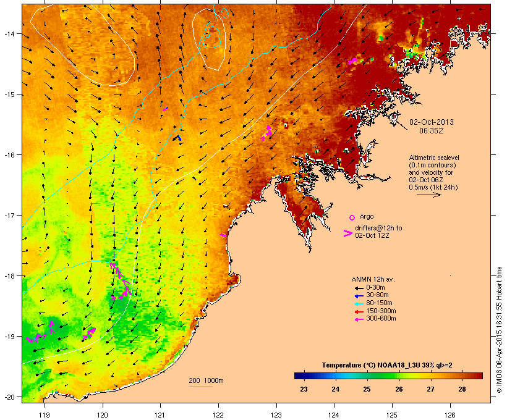This screenshot has width=507, height=420.
Task: Click the '30-80m' depth label
Action: pos(377,295)
